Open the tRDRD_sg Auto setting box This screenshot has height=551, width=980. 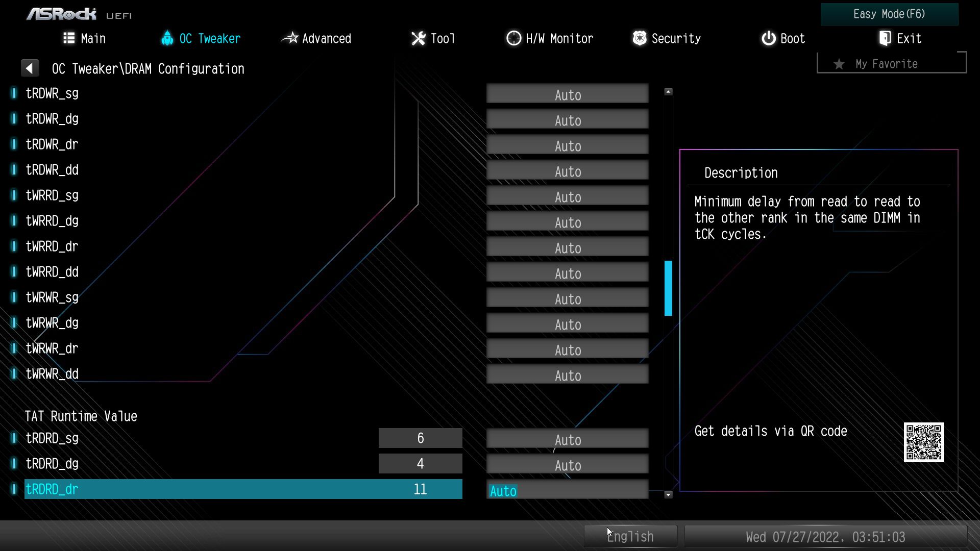pos(567,439)
